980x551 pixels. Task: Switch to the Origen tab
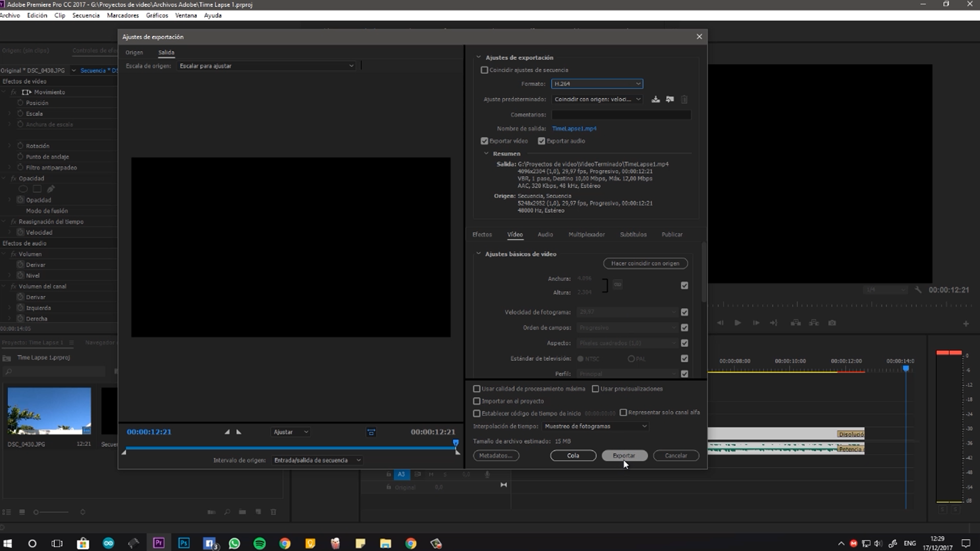point(134,52)
